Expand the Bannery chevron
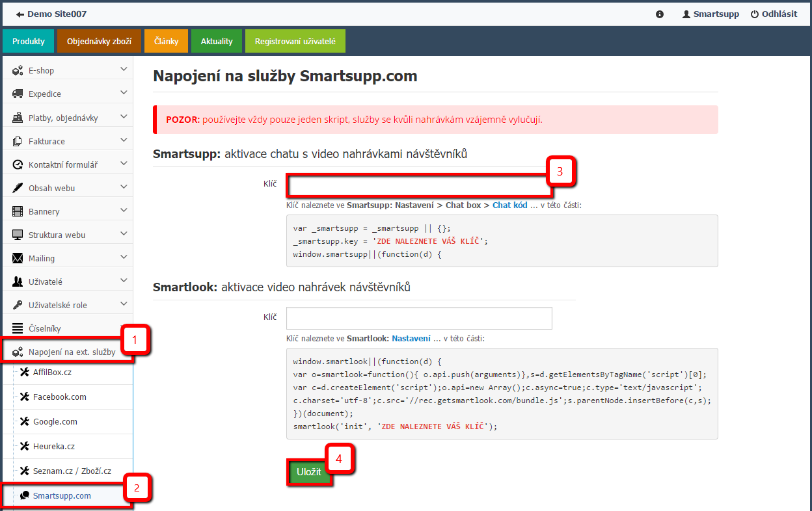 coord(124,211)
